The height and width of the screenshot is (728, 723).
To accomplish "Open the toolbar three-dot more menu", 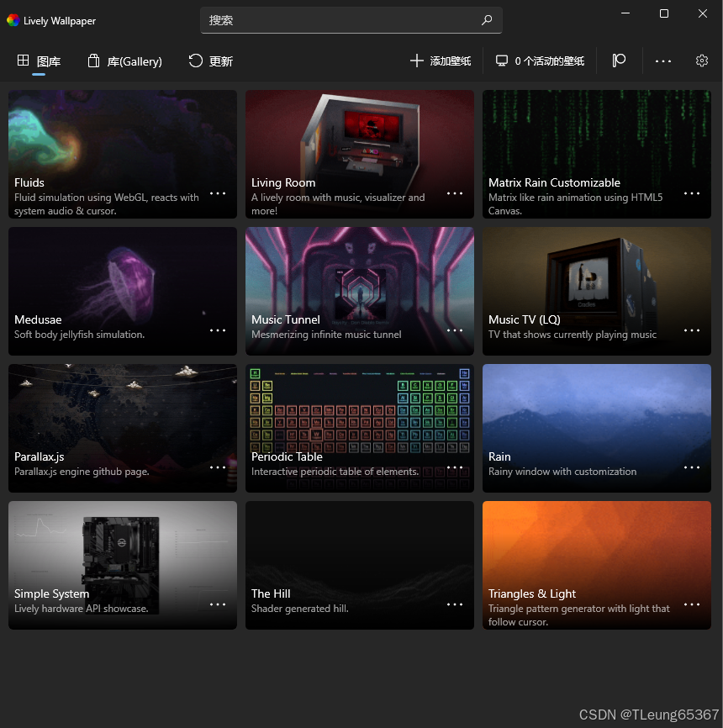I will [x=663, y=61].
